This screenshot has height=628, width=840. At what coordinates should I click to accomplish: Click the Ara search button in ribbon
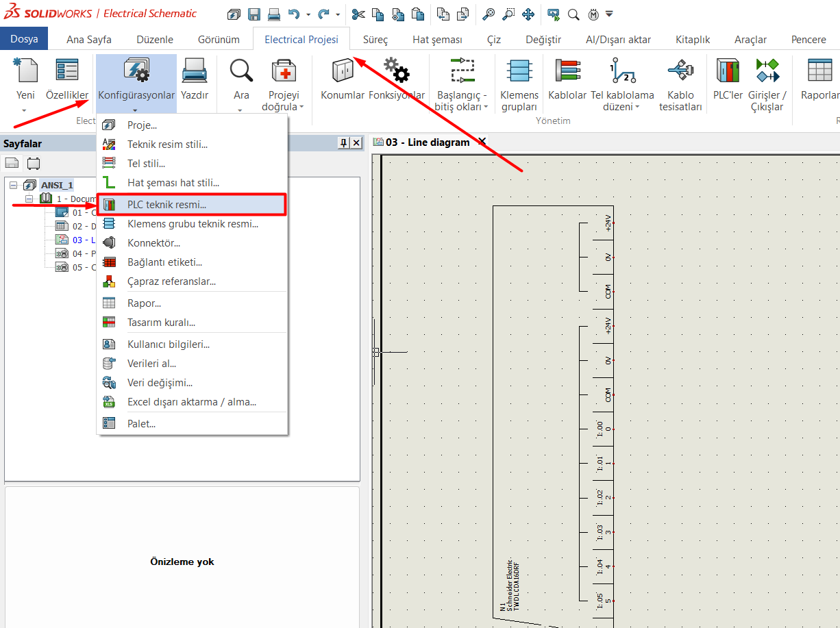pyautogui.click(x=241, y=85)
